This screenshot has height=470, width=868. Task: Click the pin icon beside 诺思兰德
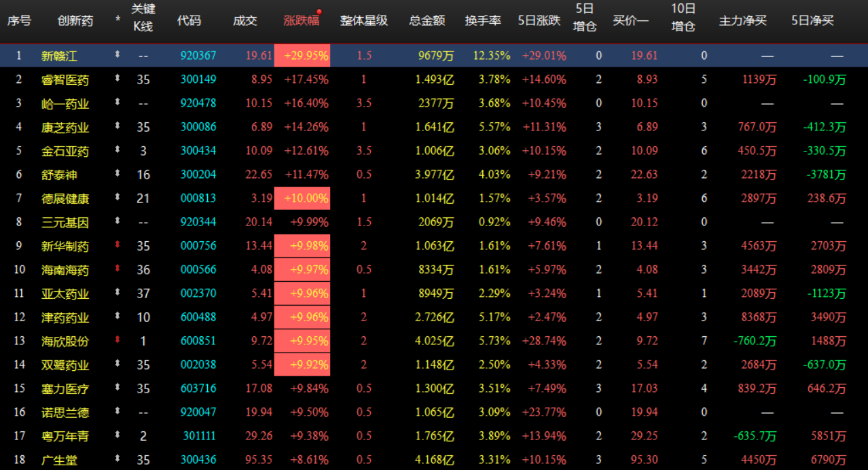tap(117, 412)
